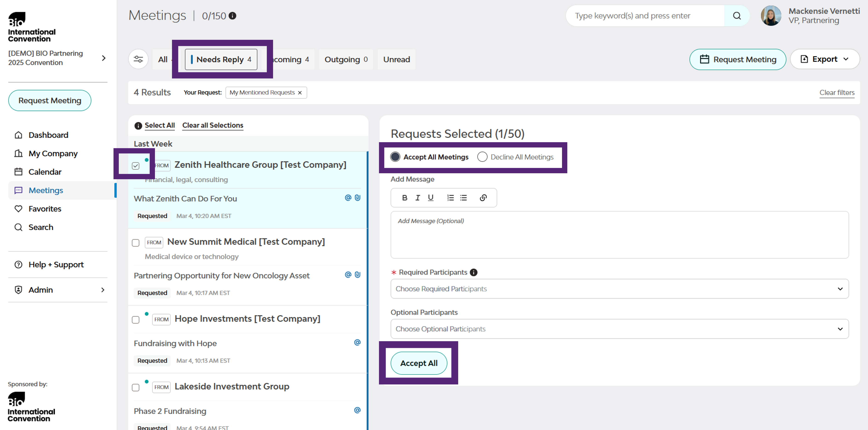The width and height of the screenshot is (868, 430).
Task: Click the search magnifier button
Action: point(737,16)
